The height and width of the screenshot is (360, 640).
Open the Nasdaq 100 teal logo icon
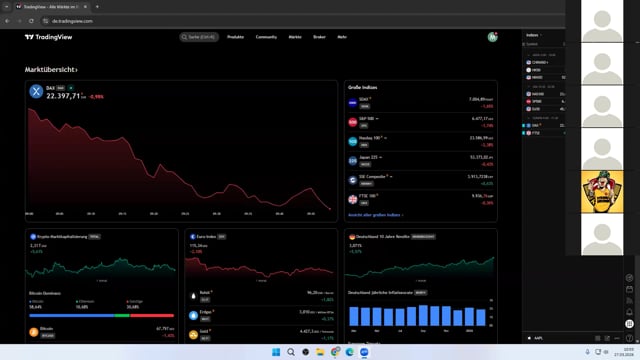[x=353, y=142]
